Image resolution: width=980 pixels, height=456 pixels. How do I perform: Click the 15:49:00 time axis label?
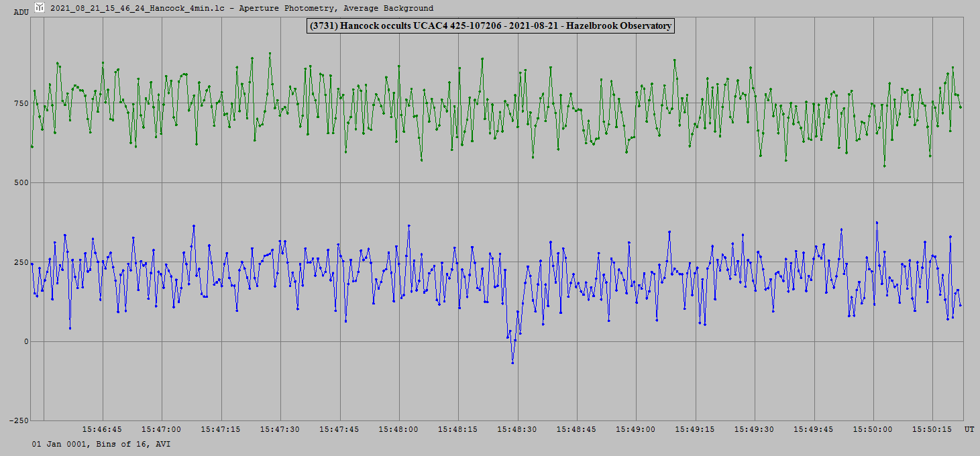click(635, 429)
